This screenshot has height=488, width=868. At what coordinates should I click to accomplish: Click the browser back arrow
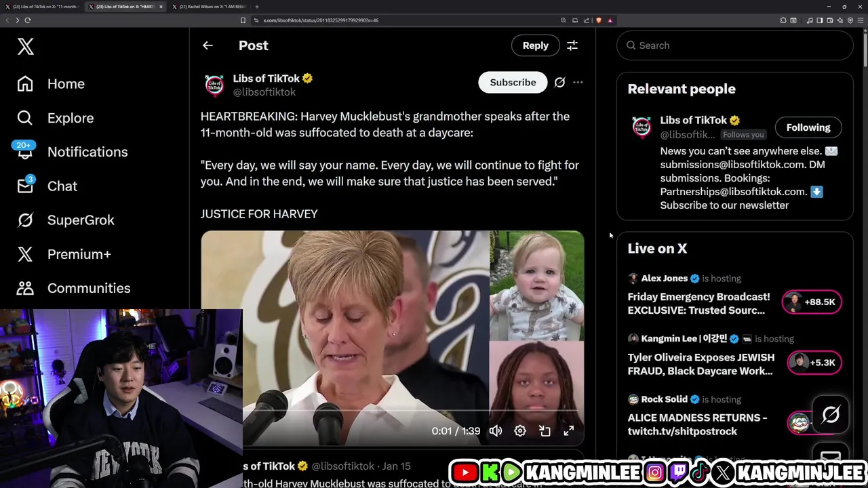point(7,20)
